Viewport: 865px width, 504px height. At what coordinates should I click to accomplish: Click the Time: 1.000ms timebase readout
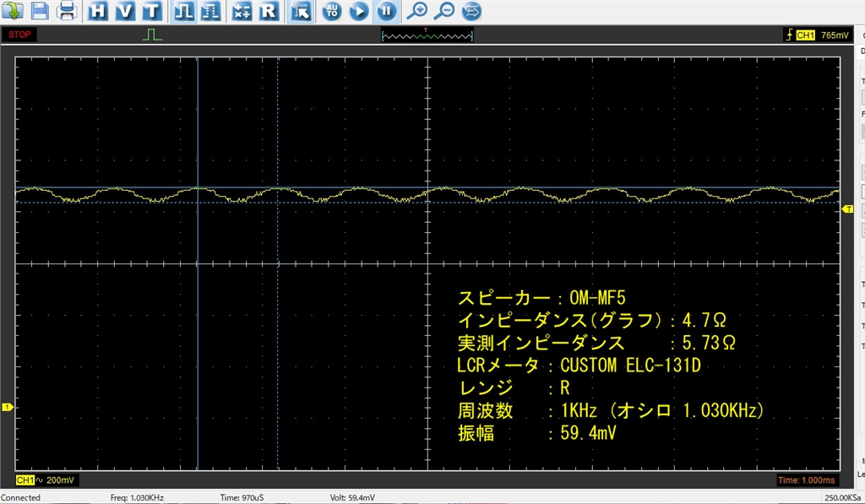[x=807, y=480]
